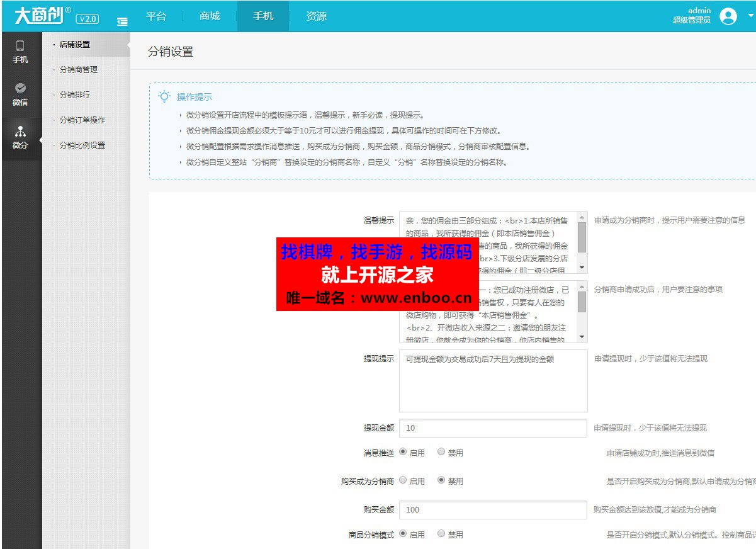The width and height of the screenshot is (756, 549).
Task: Click the 温馨提示 textarea scrollbar thumb
Action: 582,238
